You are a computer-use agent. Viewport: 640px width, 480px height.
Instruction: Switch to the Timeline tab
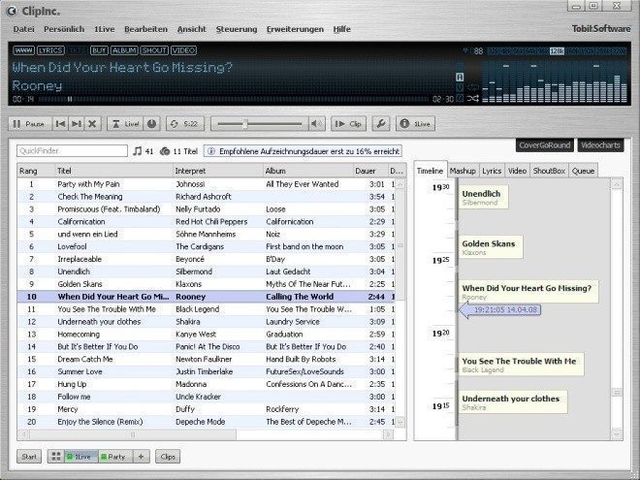[430, 171]
